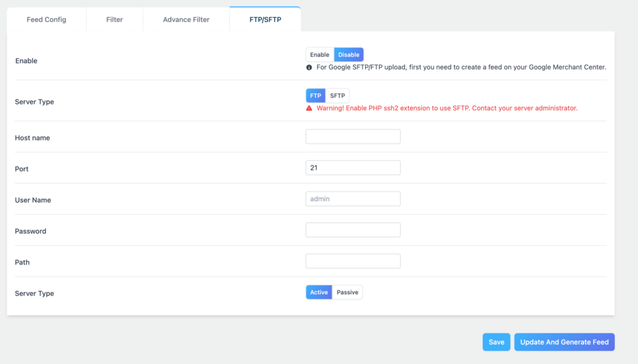
Task: Focus the Host name input field
Action: 353,137
